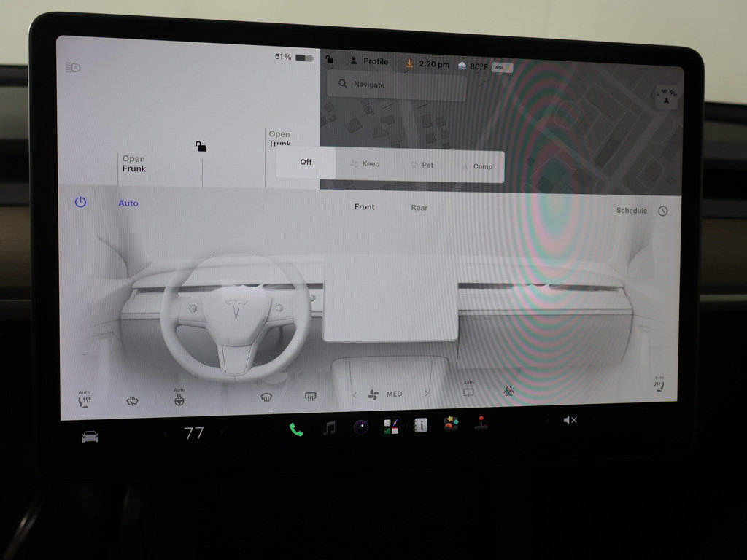
Task: Toggle the front windshield defrost icon
Action: (267, 397)
